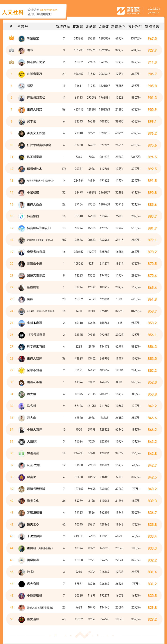Click the 墓史迷踪 avatar at rank 50
Viewport: 167px width, 644px height.
click(x=21, y=619)
